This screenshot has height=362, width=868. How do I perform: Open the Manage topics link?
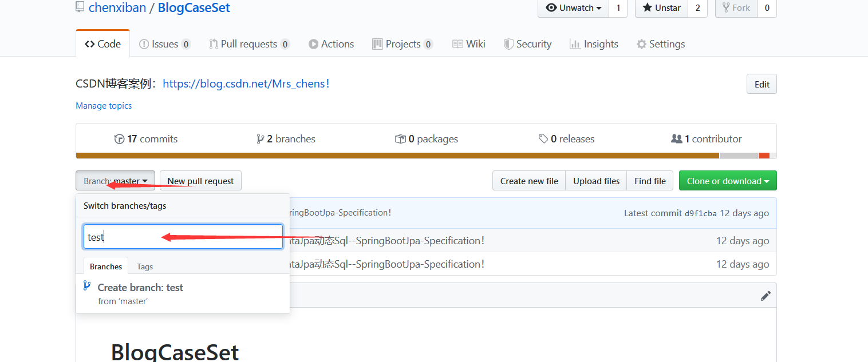[x=104, y=106]
